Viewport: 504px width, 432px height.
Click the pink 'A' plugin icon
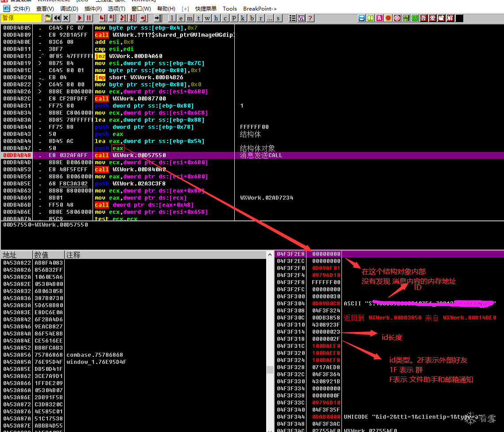[x=379, y=18]
